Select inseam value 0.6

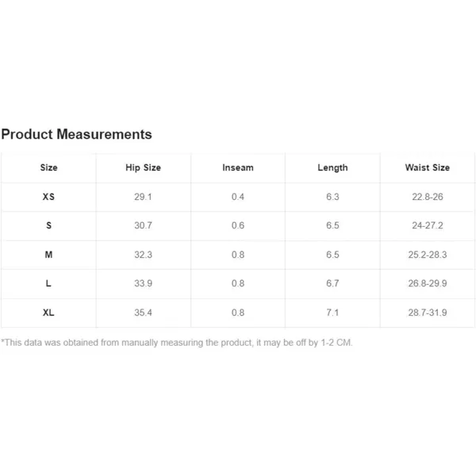pyautogui.click(x=238, y=225)
